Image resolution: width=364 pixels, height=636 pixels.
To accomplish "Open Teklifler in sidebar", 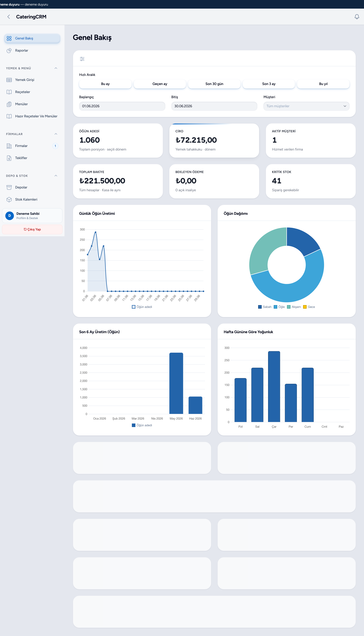I will point(32,158).
